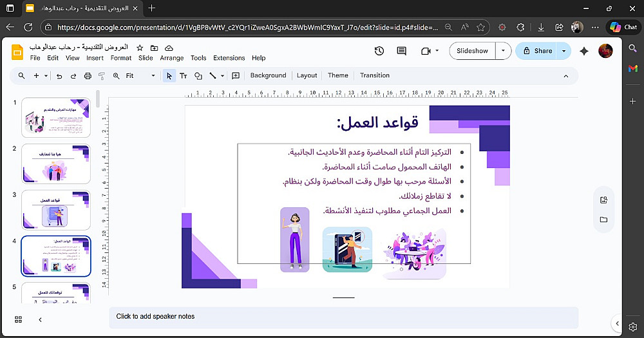Click the camera meeting icon
The width and height of the screenshot is (644, 338).
point(426,51)
